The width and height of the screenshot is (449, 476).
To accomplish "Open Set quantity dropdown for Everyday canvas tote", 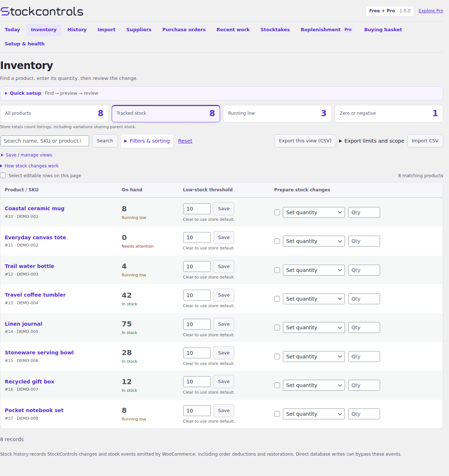I will [314, 241].
